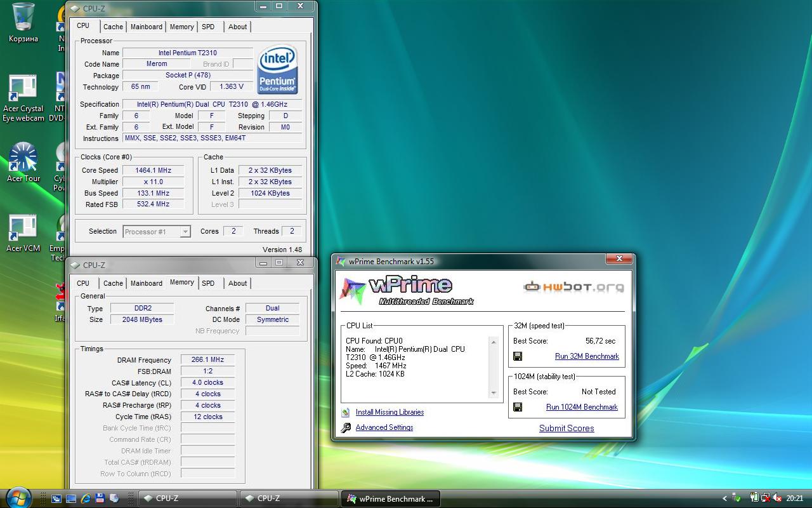Launch Internet Explorer from quick launch

86,499
